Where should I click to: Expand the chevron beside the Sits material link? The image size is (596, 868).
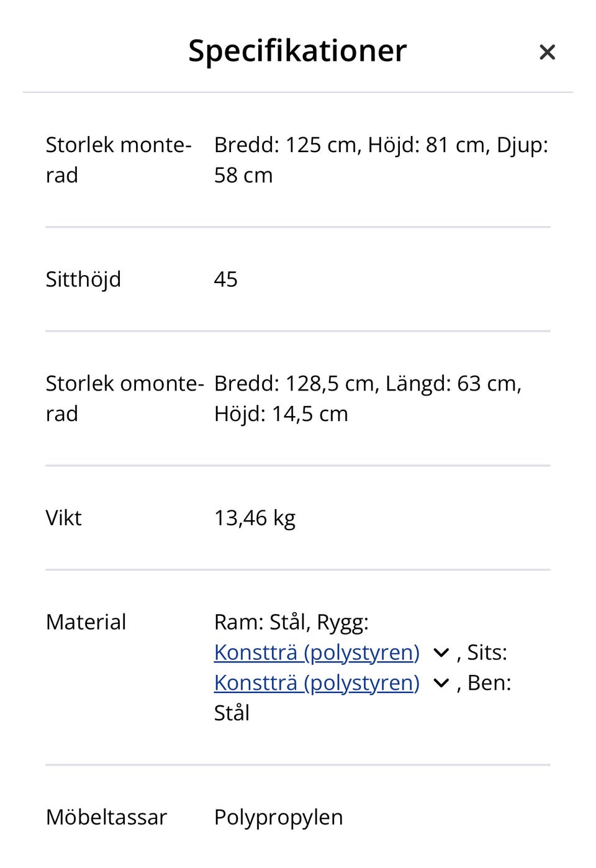click(441, 684)
